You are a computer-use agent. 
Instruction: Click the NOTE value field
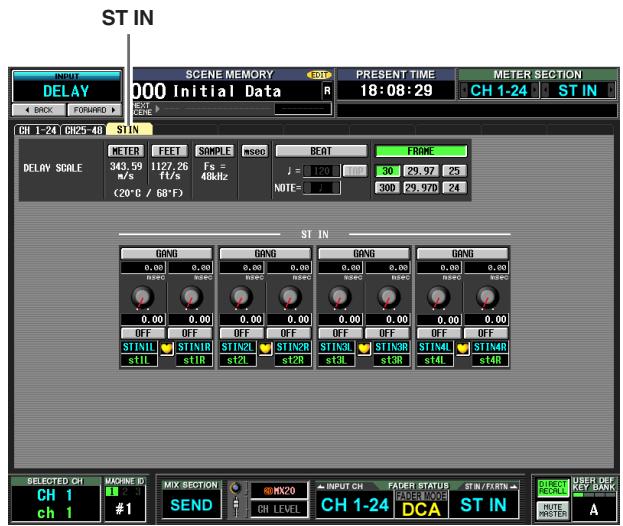pyautogui.click(x=322, y=188)
